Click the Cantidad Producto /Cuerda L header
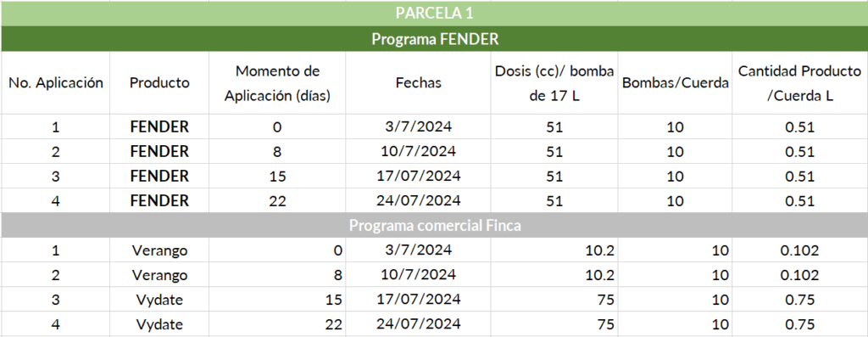 click(800, 83)
